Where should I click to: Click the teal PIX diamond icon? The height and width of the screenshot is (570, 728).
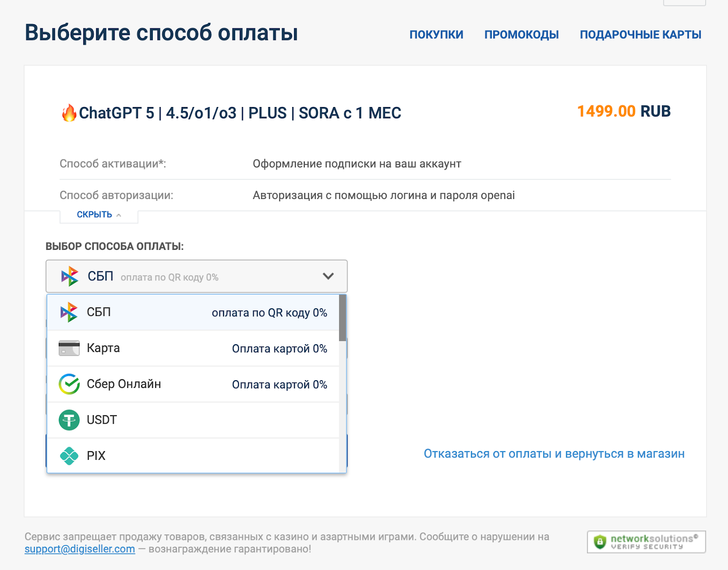[69, 456]
